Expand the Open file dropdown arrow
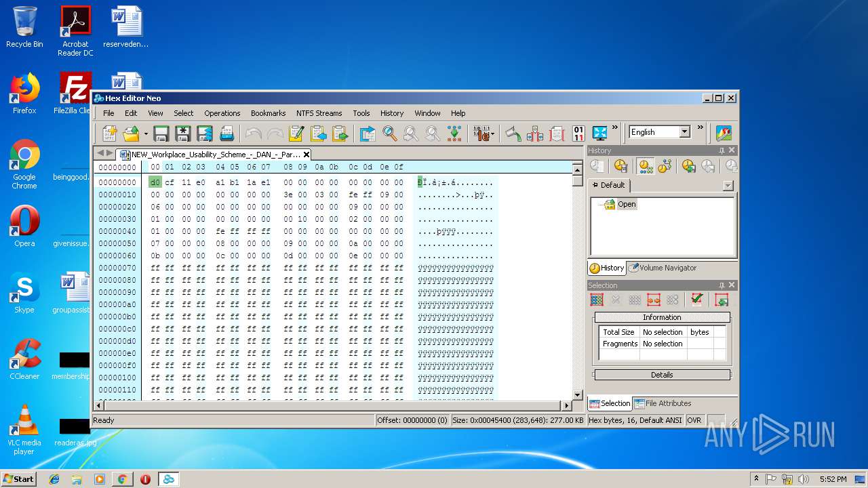The image size is (868, 488). point(145,134)
